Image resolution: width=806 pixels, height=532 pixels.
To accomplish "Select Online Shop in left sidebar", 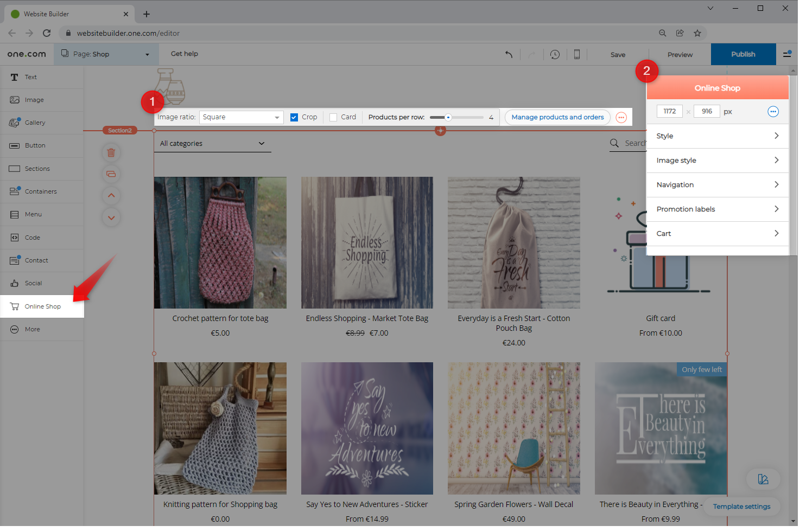I will (42, 306).
